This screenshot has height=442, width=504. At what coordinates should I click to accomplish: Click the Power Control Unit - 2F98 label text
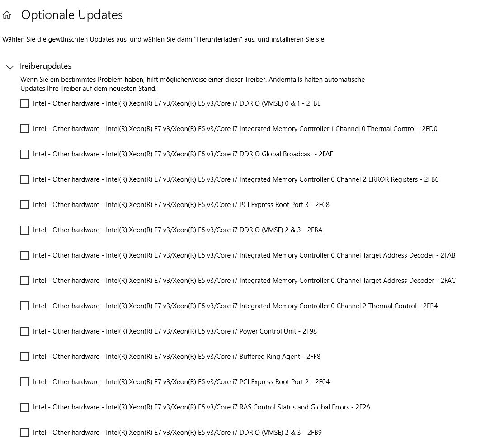point(174,331)
